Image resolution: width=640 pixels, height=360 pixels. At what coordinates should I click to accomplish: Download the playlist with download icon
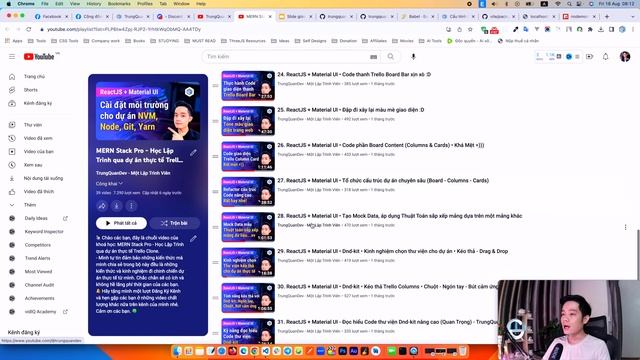coord(116,206)
